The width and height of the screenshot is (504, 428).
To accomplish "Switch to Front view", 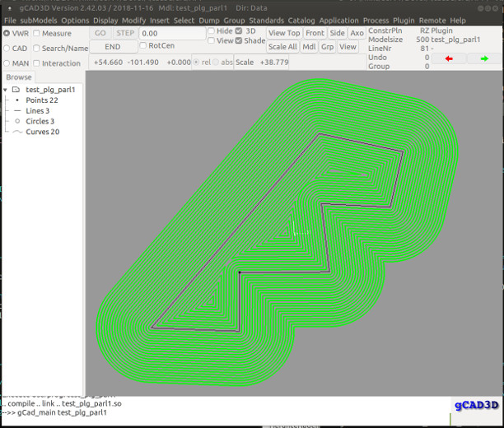I will [315, 33].
